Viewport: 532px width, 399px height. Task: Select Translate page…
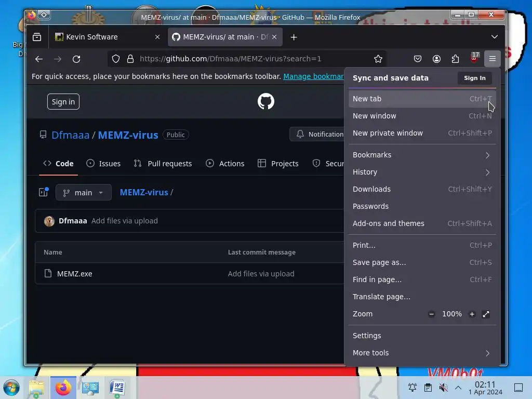pyautogui.click(x=422, y=297)
